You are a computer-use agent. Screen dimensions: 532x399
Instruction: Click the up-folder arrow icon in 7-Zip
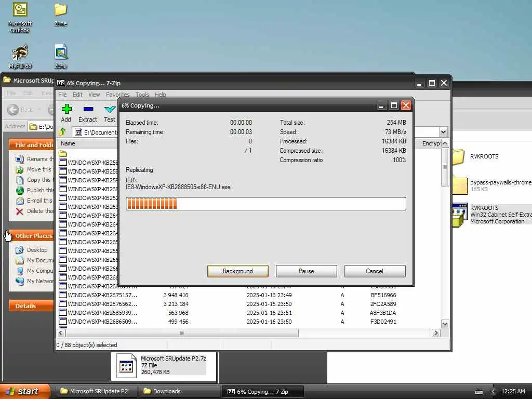point(62,131)
